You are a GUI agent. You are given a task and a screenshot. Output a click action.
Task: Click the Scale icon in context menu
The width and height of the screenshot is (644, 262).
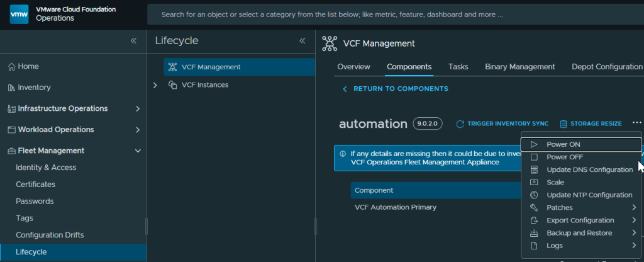pyautogui.click(x=534, y=183)
